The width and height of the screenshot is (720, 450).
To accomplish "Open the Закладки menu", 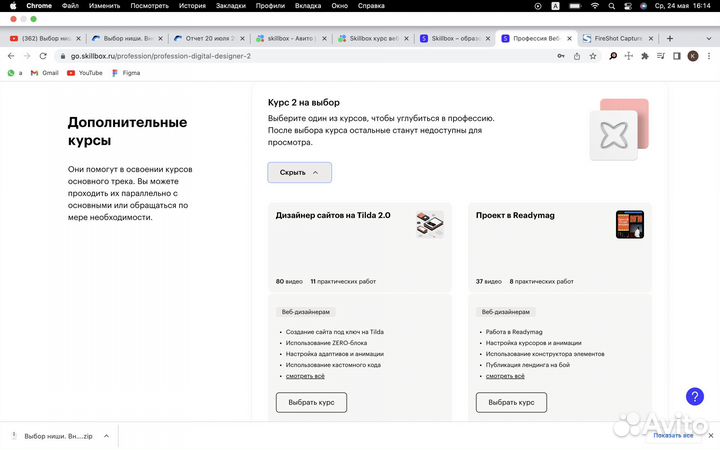I will coord(231,6).
